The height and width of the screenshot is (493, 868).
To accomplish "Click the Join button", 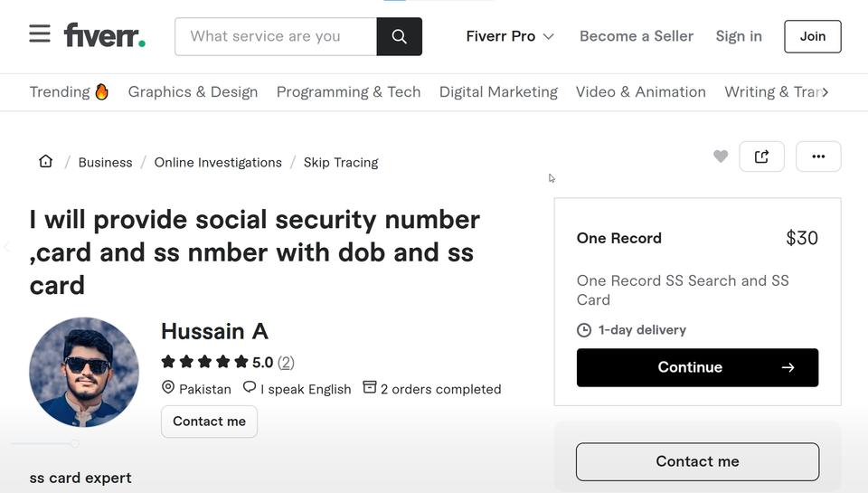I will pos(812,36).
